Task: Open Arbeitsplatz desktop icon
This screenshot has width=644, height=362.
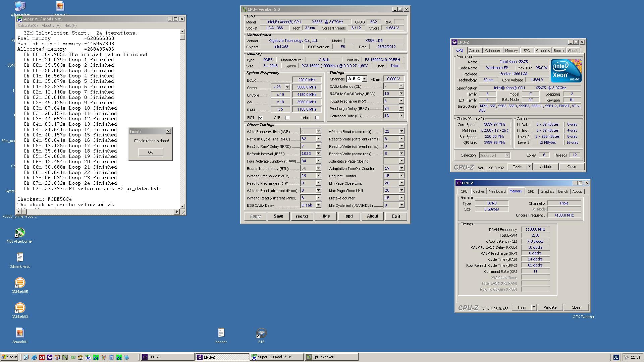Action: (20, 6)
